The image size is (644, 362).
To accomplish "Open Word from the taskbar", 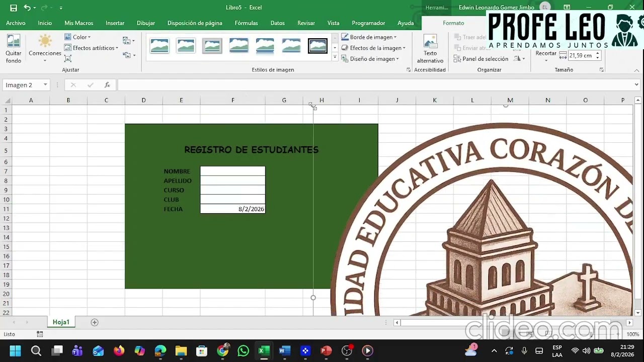I will pos(284,351).
